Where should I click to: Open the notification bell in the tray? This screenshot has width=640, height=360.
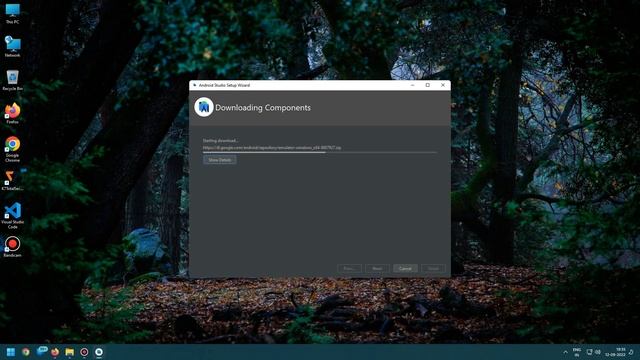(631, 352)
